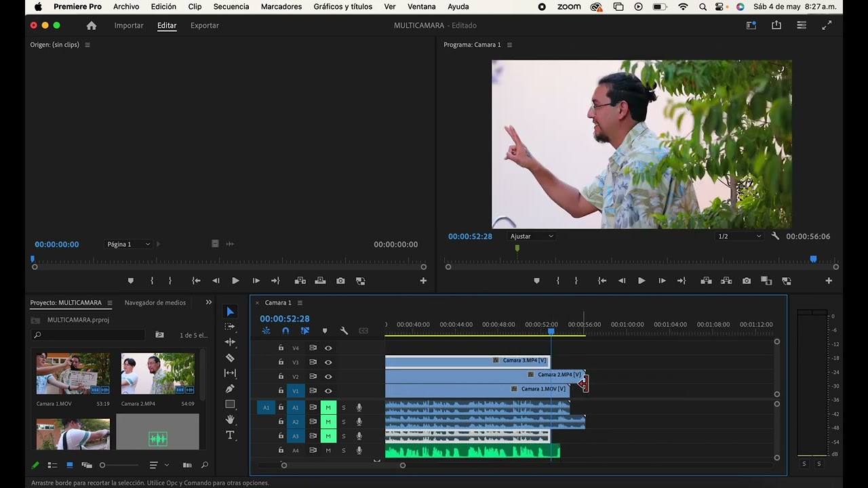Solo audio track A4
The height and width of the screenshot is (488, 868).
click(x=344, y=451)
